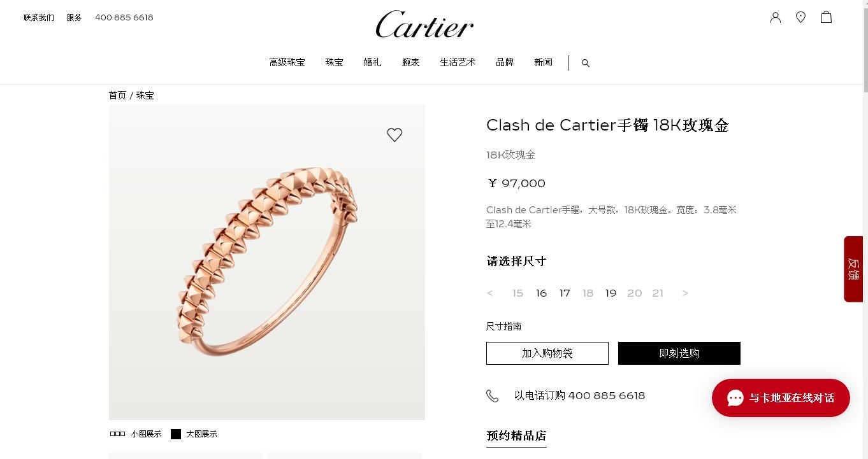
Task: Click the 加入购物袋 button
Action: (547, 353)
